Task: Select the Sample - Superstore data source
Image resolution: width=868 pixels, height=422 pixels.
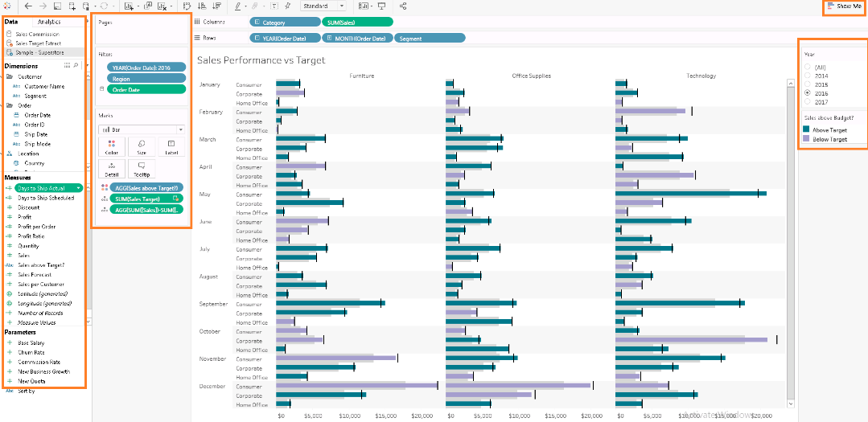Action: [42, 51]
